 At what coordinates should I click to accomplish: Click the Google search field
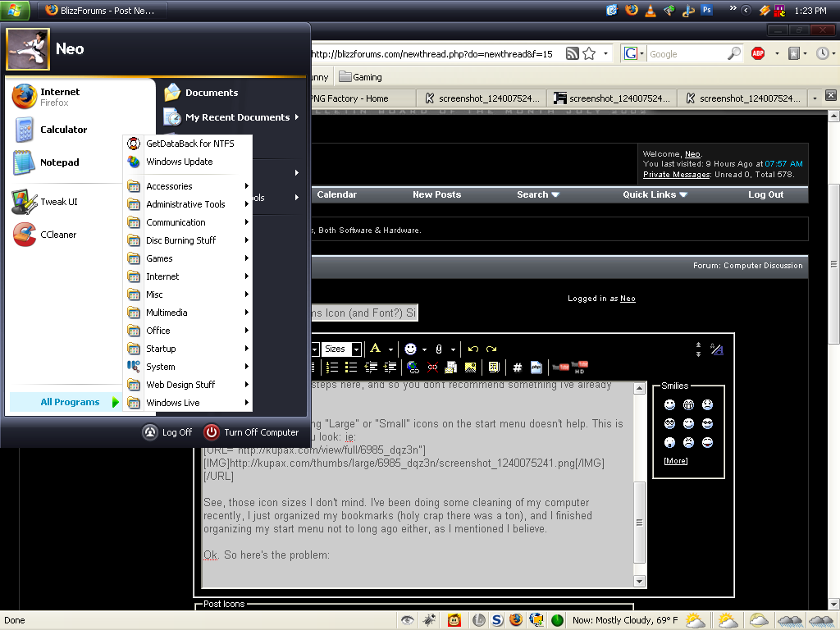click(686, 54)
